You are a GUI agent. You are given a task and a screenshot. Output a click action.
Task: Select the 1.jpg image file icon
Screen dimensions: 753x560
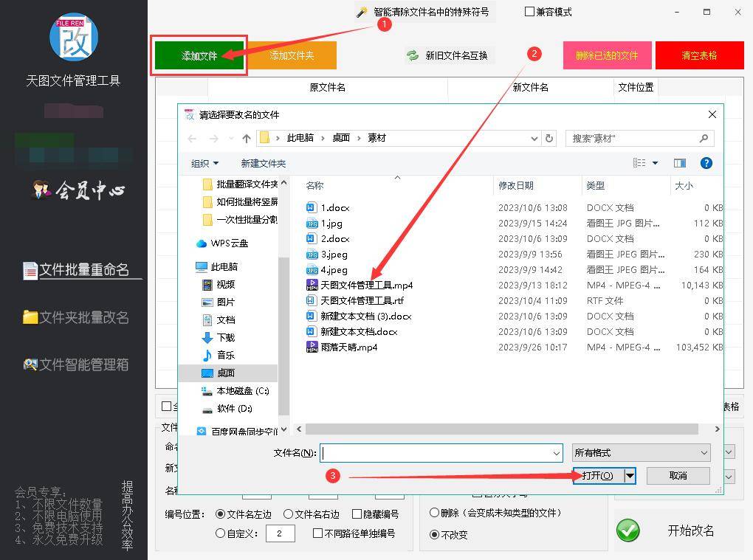pos(312,223)
